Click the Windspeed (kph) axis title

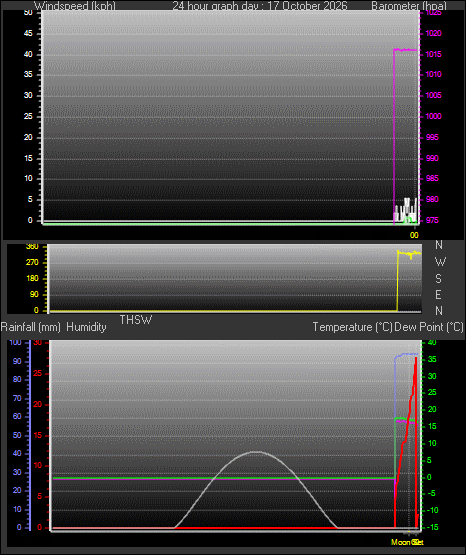[x=75, y=5]
